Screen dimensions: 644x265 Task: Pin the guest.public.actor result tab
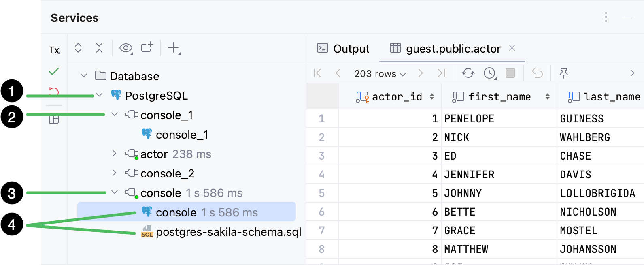point(563,73)
